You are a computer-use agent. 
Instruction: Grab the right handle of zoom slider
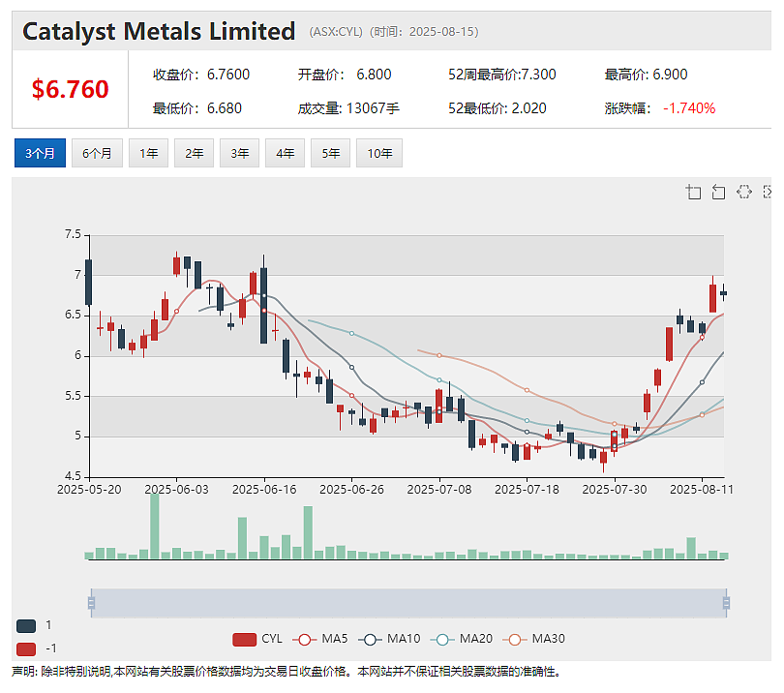[726, 603]
